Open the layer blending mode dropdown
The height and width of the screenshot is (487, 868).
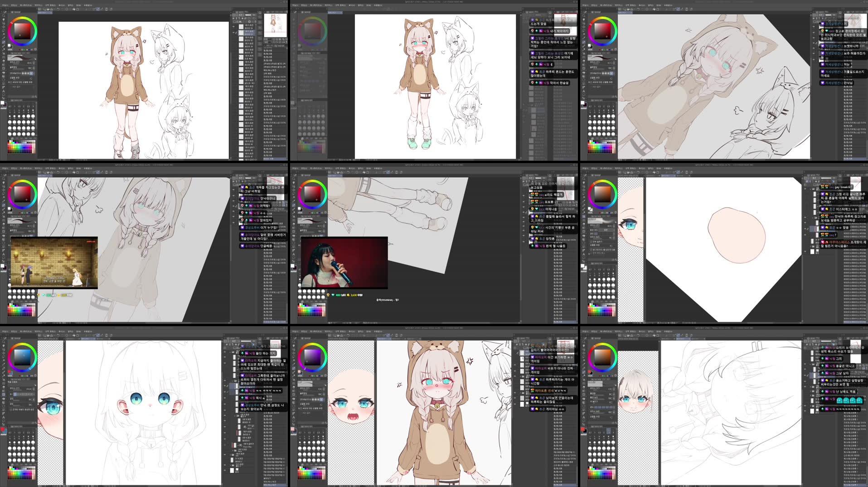pos(247,15)
